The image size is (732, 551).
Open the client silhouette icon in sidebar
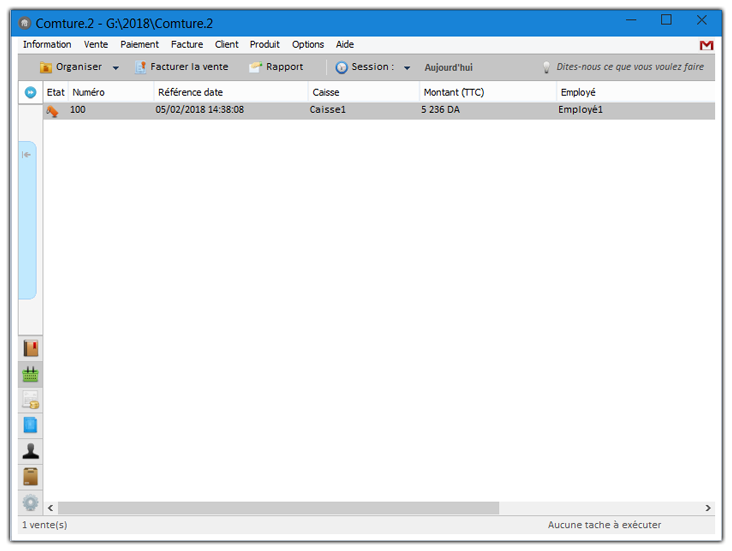(30, 451)
